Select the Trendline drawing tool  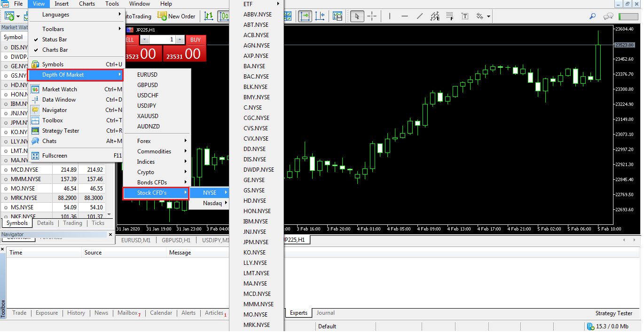419,16
